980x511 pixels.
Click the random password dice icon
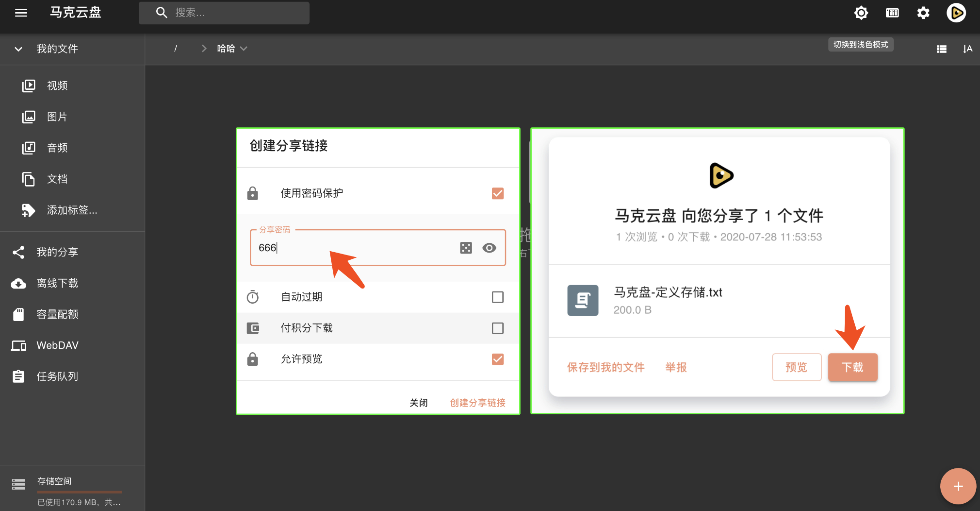click(466, 248)
